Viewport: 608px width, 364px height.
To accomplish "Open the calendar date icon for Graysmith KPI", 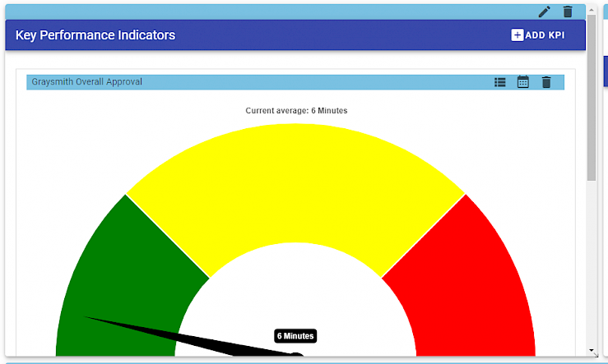I will tap(522, 82).
